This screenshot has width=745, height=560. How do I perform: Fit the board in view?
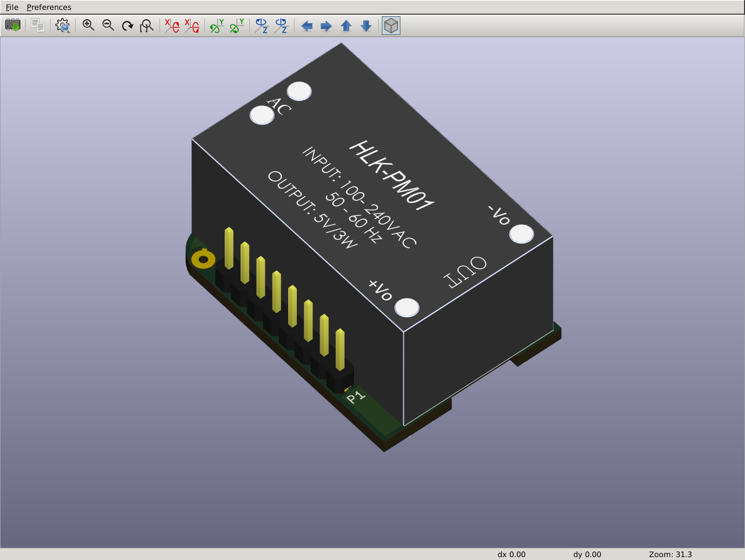[147, 26]
